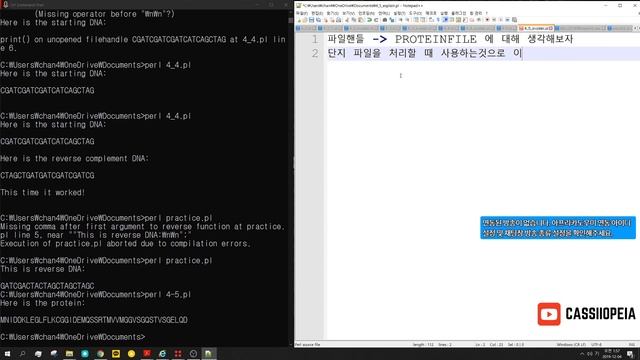Click the Copy toolbar icon
640x360 pixels.
[x=353, y=20]
